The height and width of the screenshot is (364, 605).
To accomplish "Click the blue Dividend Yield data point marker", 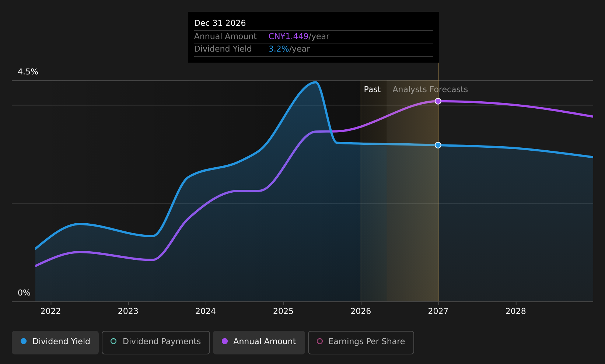I will (438, 145).
